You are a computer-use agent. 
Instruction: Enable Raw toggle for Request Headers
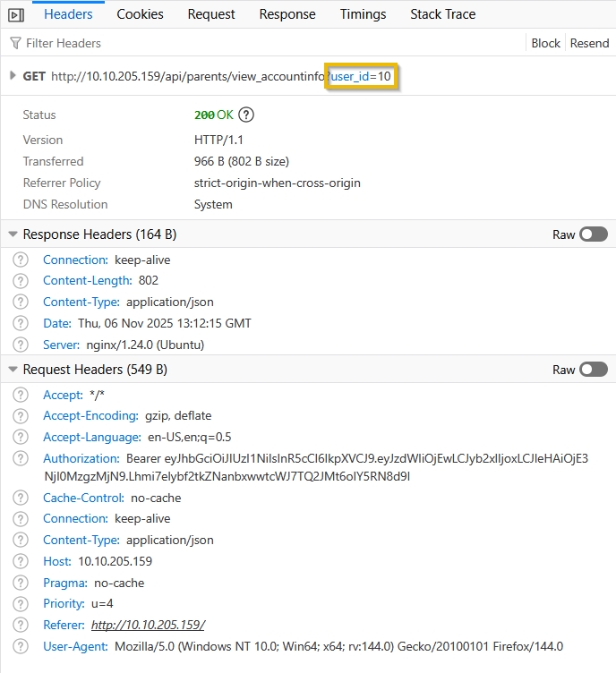(593, 370)
